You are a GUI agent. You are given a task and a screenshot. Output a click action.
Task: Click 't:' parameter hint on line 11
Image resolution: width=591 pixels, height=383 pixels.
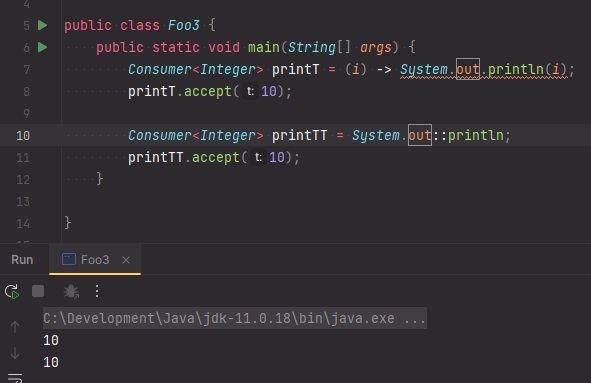[258, 157]
